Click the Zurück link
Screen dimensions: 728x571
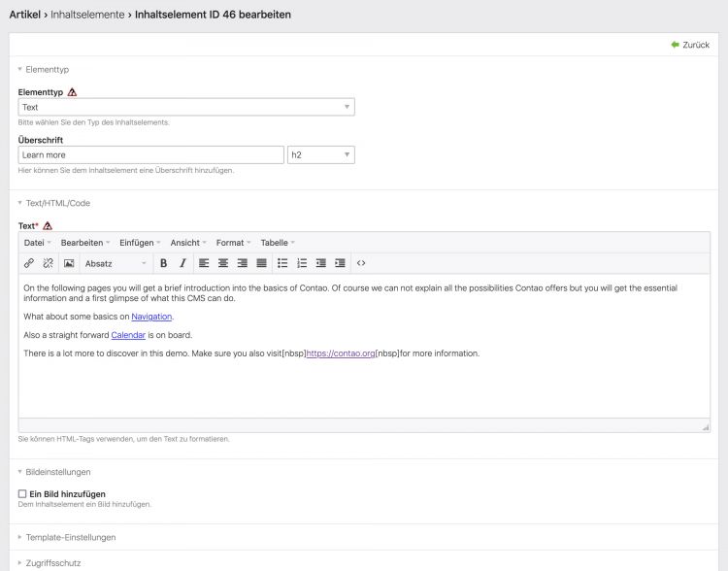690,45
